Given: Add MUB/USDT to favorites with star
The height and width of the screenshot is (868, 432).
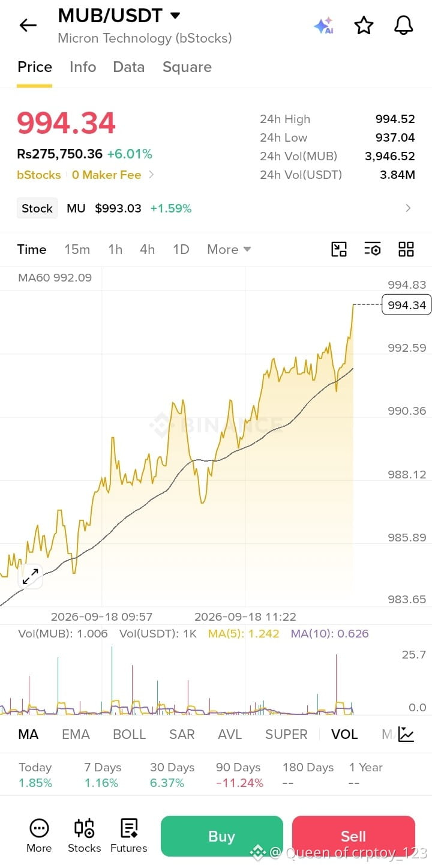Looking at the screenshot, I should click(x=364, y=25).
